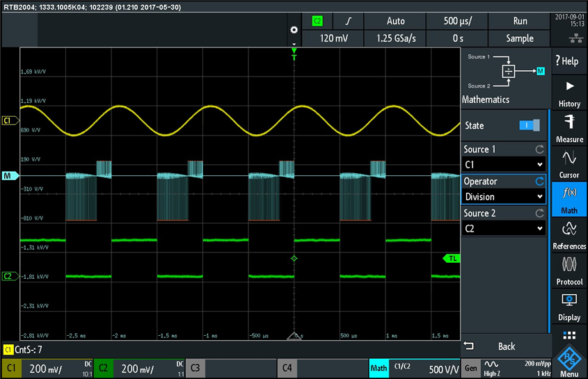This screenshot has height=379, width=588.
Task: Select the Measure tool icon
Action: click(569, 128)
